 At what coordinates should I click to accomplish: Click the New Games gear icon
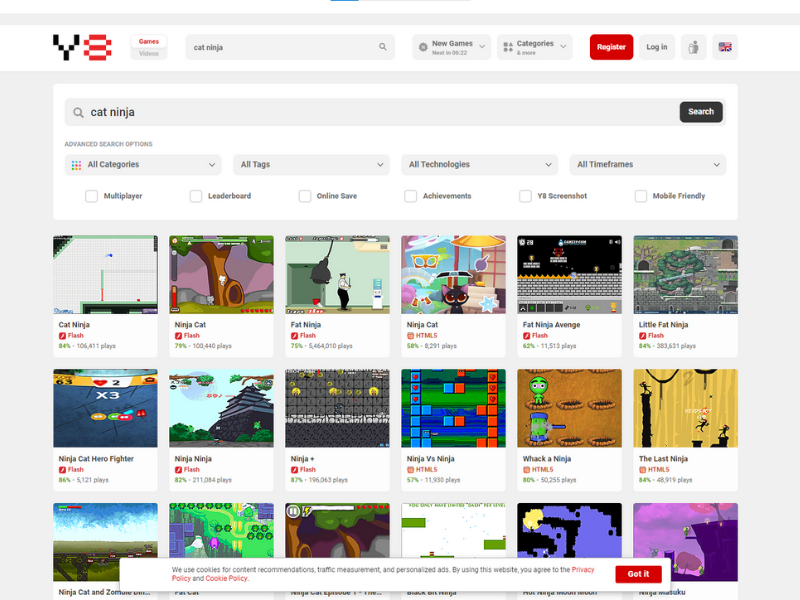[x=423, y=47]
